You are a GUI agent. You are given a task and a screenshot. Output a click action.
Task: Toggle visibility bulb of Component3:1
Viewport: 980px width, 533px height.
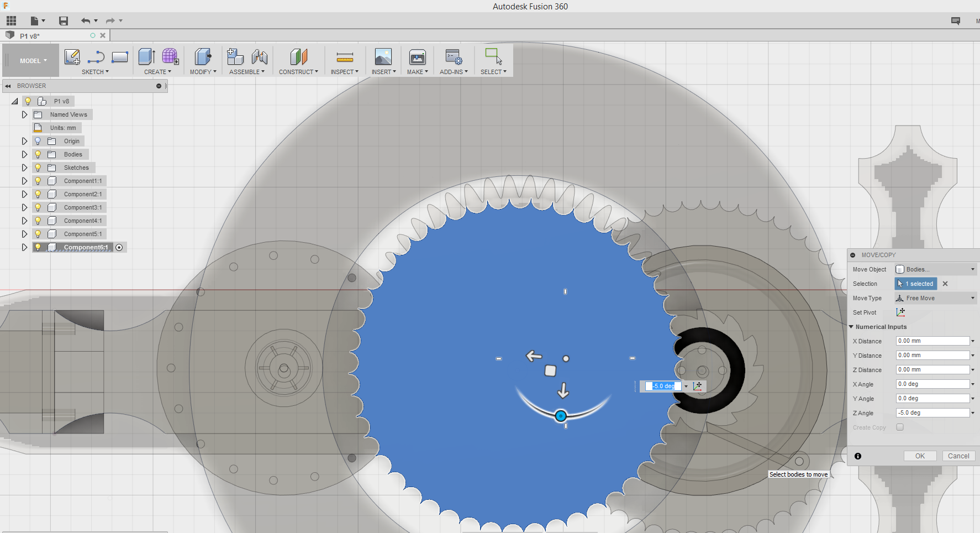coord(38,207)
